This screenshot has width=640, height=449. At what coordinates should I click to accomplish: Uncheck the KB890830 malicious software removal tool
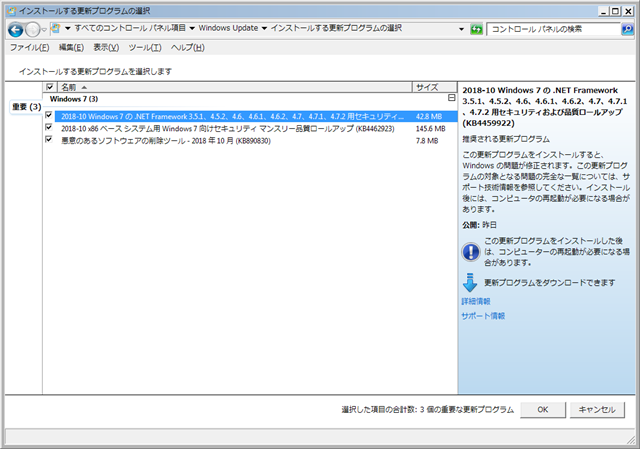(x=49, y=140)
